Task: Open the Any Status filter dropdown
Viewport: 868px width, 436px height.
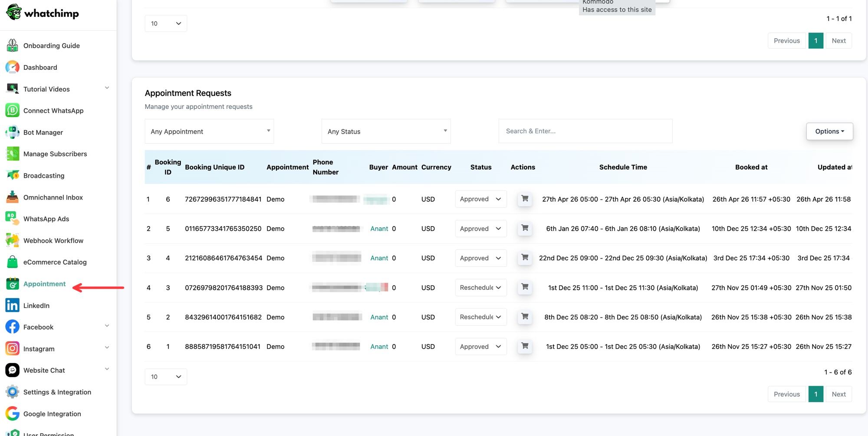Action: coord(386,131)
